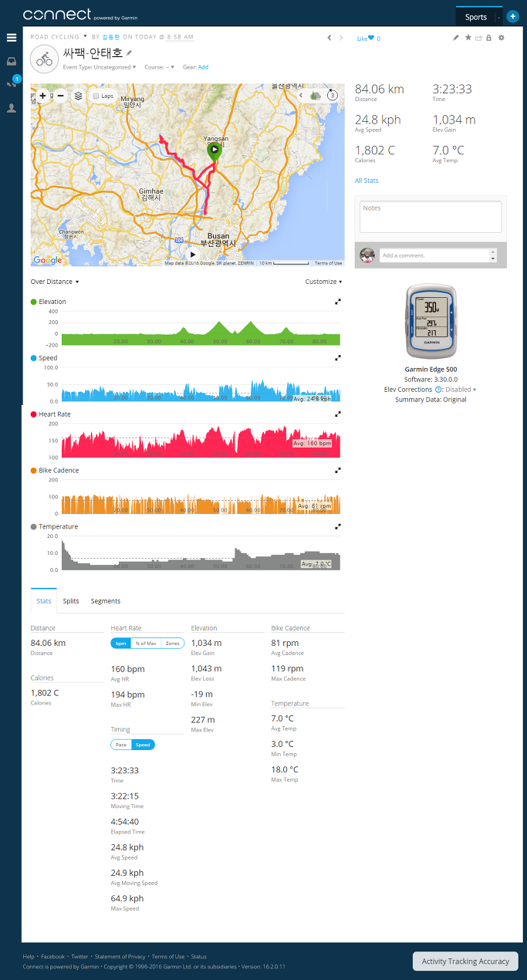Click the share export icon
The height and width of the screenshot is (980, 527).
(x=478, y=37)
